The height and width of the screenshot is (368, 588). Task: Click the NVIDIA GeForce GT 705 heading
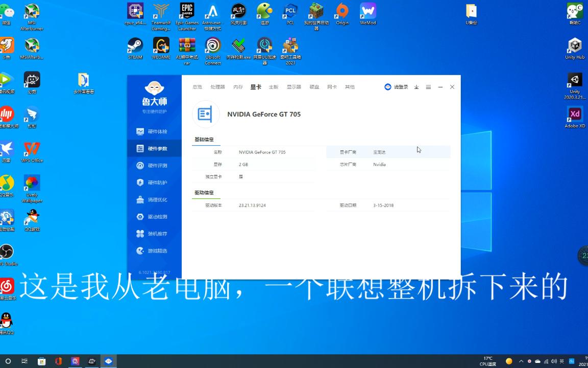coord(264,114)
